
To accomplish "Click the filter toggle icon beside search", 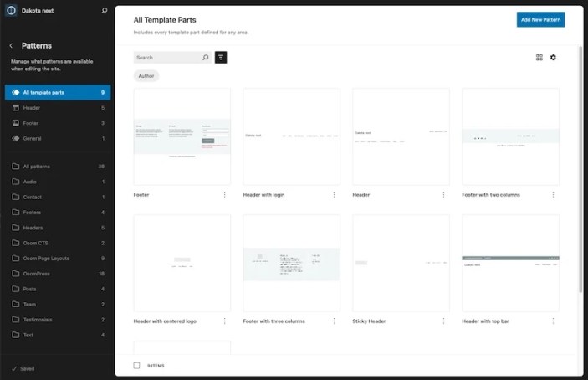I will (221, 58).
